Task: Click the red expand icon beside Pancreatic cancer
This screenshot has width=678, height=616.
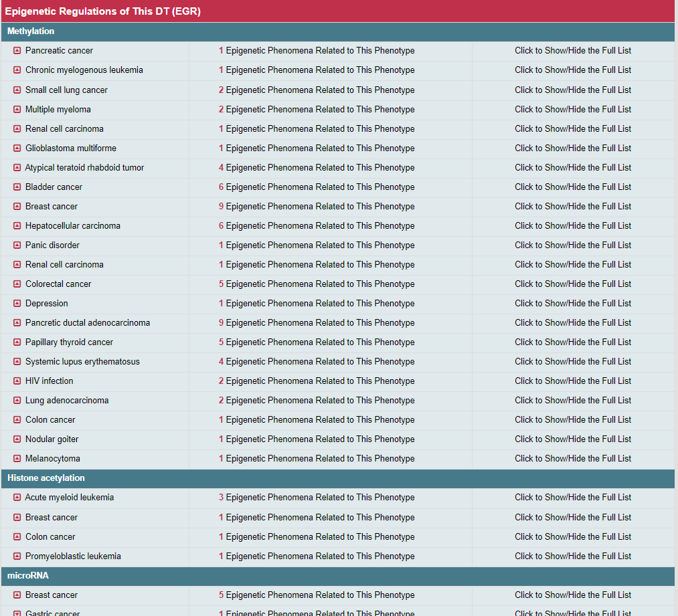Action: [17, 51]
